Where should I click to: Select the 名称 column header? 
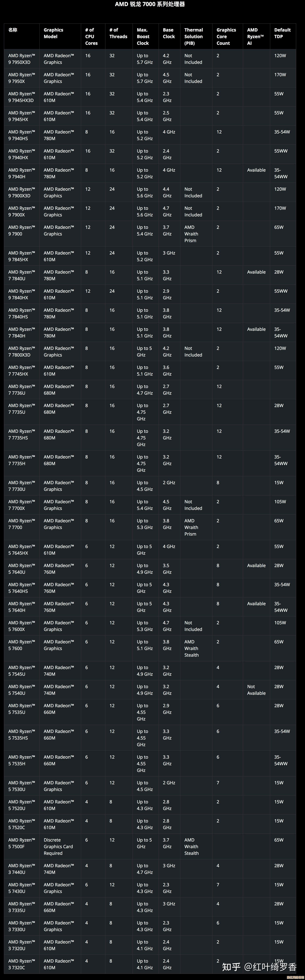pyautogui.click(x=13, y=30)
